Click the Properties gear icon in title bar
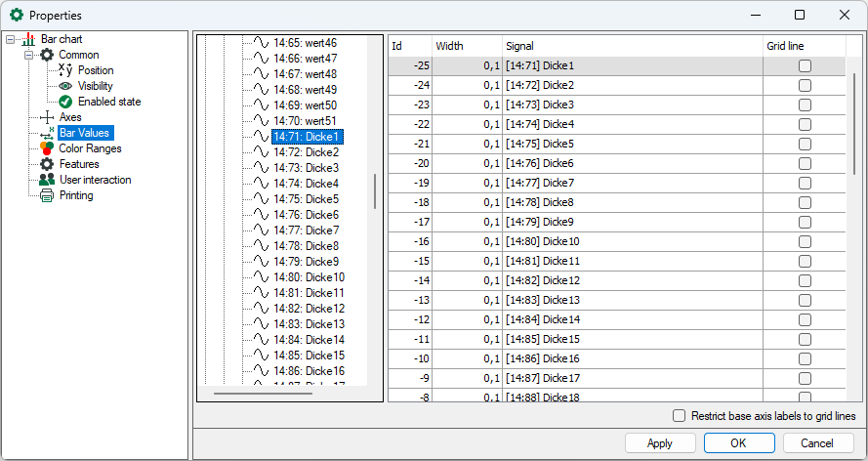The height and width of the screenshot is (461, 868). [x=17, y=15]
